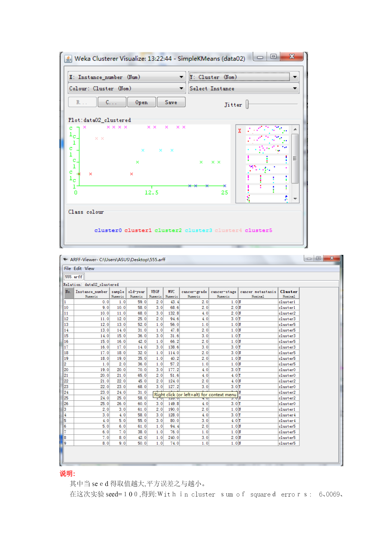The image size is (392, 554).
Task: Click the MVC cell with value 94.6
Action: pyautogui.click(x=172, y=319)
